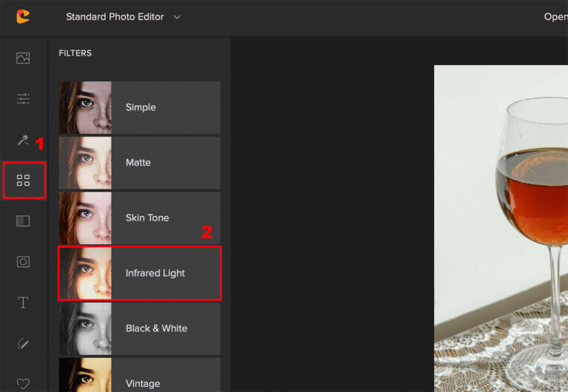Click the Standard Photo Editor title

(115, 17)
